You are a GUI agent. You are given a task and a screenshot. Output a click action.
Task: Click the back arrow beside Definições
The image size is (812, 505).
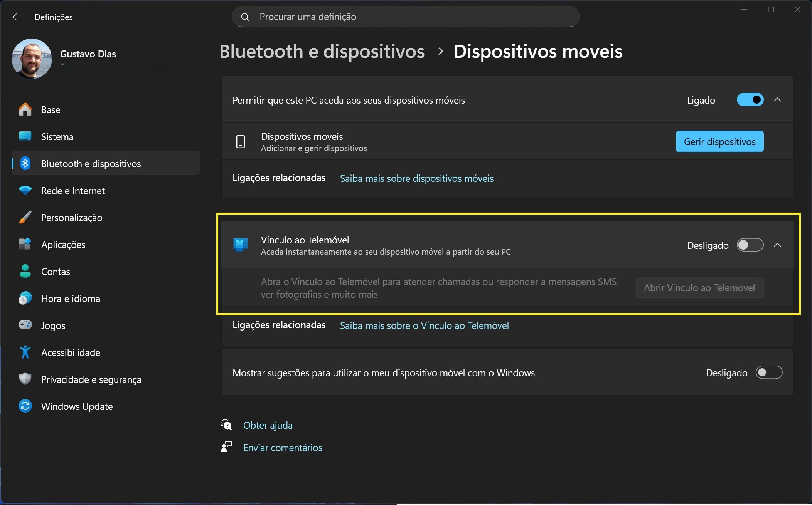point(17,17)
